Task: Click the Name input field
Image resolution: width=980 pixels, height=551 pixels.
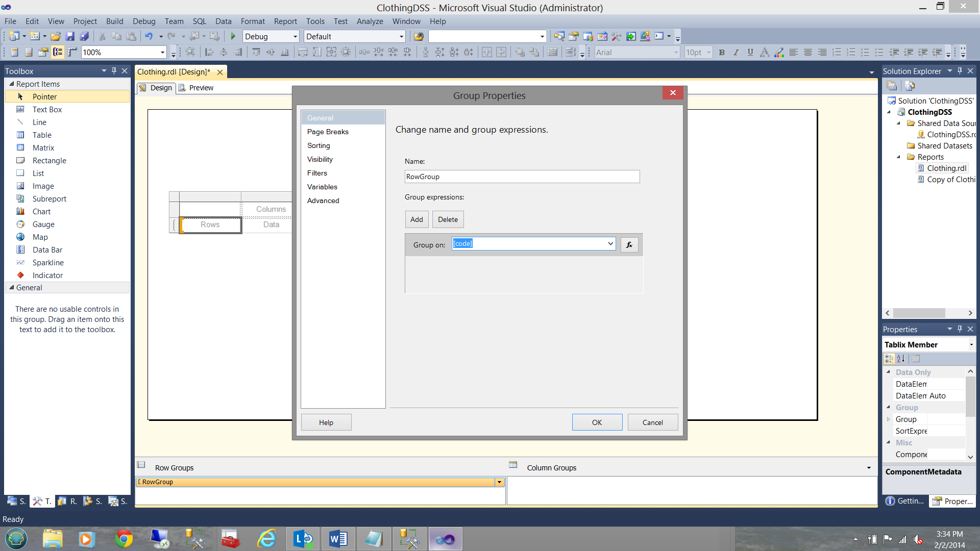Action: (x=522, y=177)
